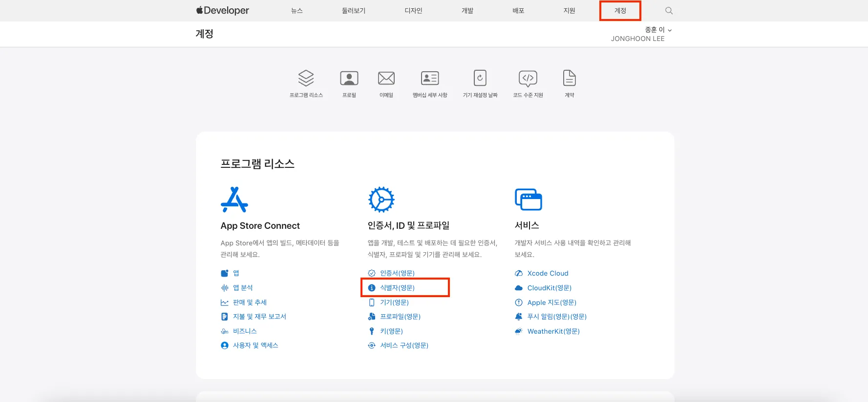Click the cloud icon beside CloudKit(영문)

[x=519, y=288]
